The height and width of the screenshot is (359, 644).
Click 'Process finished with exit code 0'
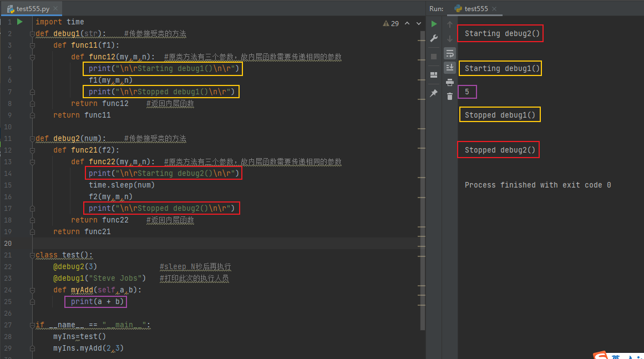coord(537,185)
